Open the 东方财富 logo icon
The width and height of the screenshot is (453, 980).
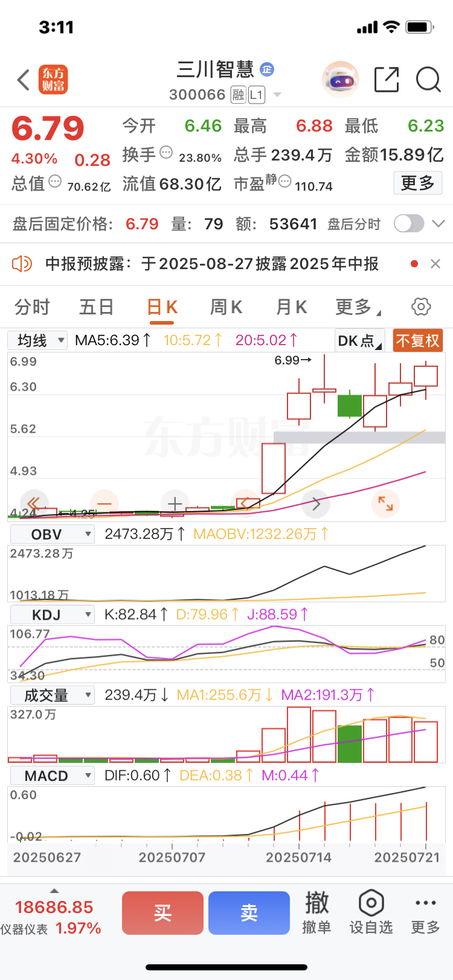[53, 80]
